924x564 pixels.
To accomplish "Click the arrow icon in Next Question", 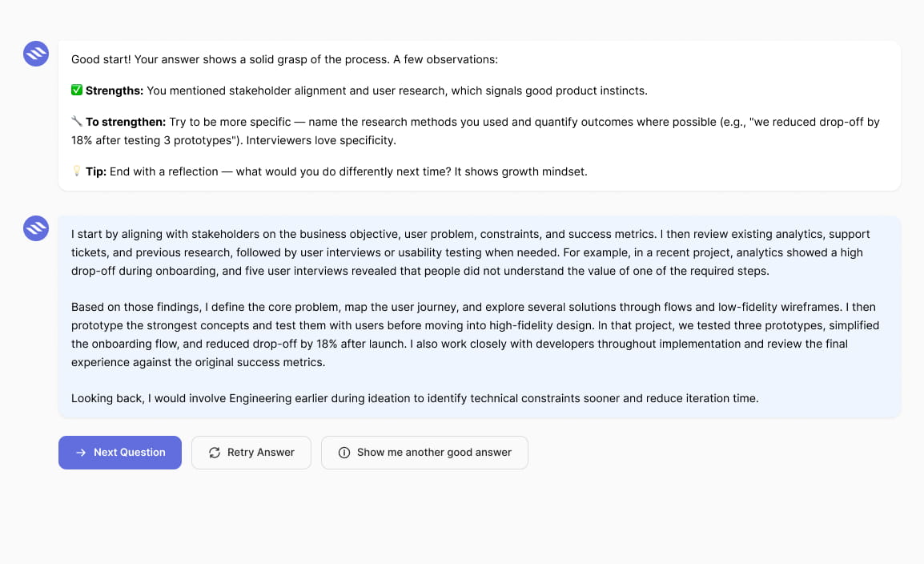I will (82, 453).
